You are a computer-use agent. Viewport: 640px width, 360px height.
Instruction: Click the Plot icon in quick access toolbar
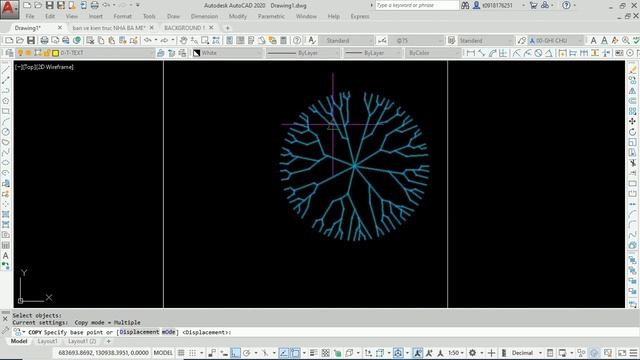click(x=95, y=5)
